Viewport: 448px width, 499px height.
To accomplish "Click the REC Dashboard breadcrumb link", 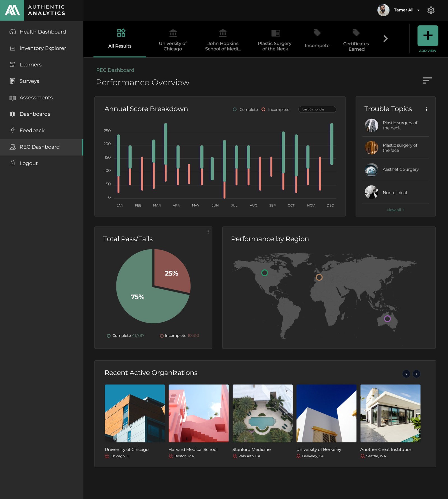I will (115, 70).
